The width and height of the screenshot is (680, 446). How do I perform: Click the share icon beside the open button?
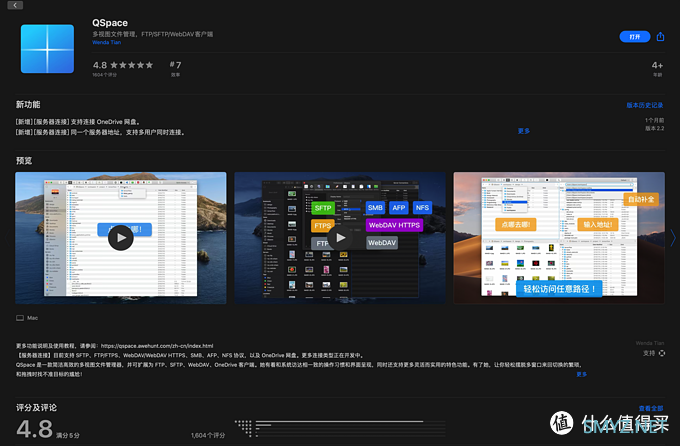[x=660, y=36]
